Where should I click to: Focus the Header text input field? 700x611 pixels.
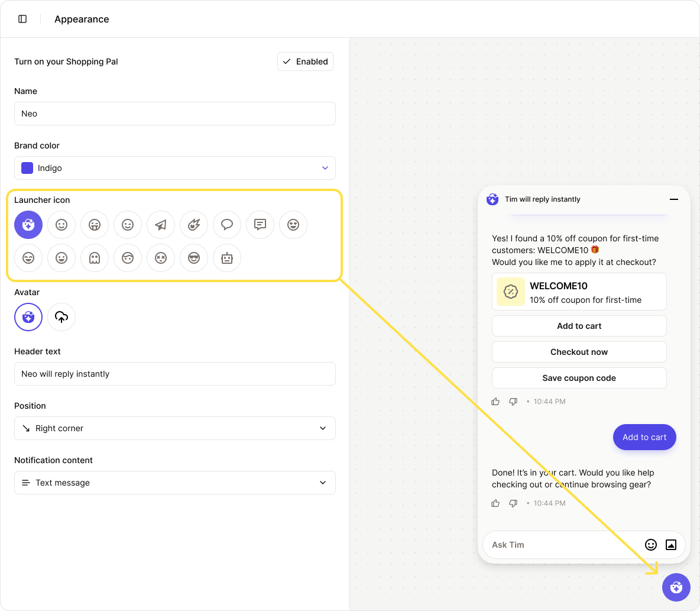tap(175, 374)
